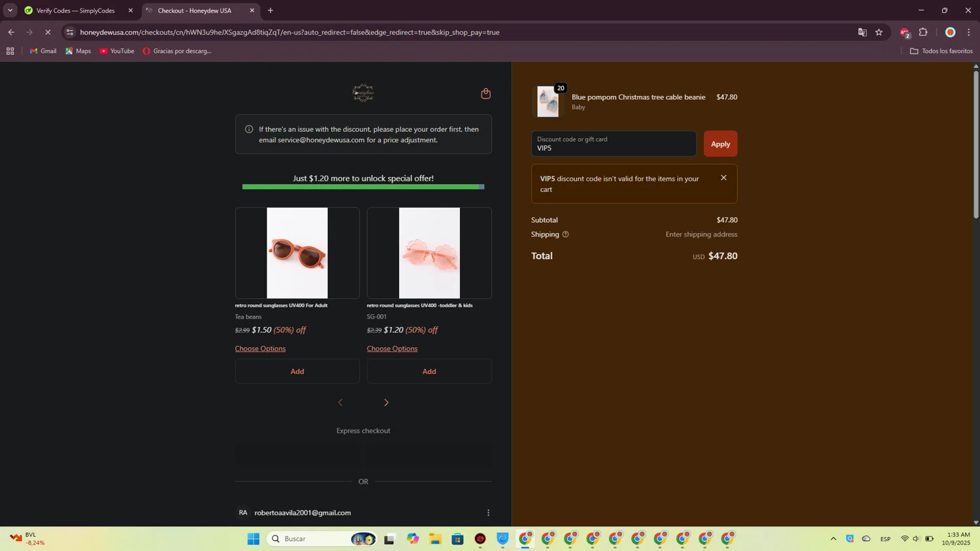Open Chrome three-dot menu

click(969, 32)
